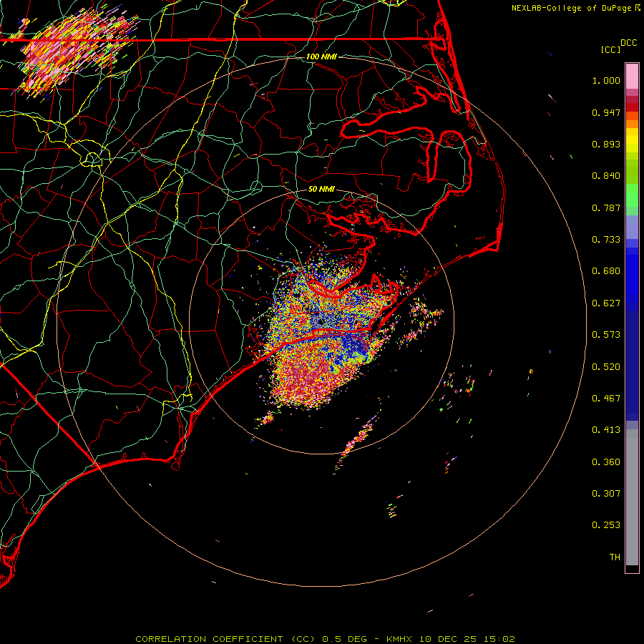Select the 0.360 scale value
644x644 pixels.
coord(606,462)
